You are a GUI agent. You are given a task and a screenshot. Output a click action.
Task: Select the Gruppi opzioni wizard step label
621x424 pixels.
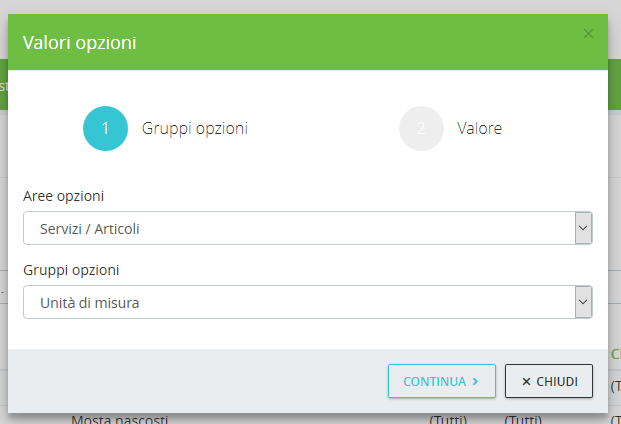pyautogui.click(x=195, y=128)
